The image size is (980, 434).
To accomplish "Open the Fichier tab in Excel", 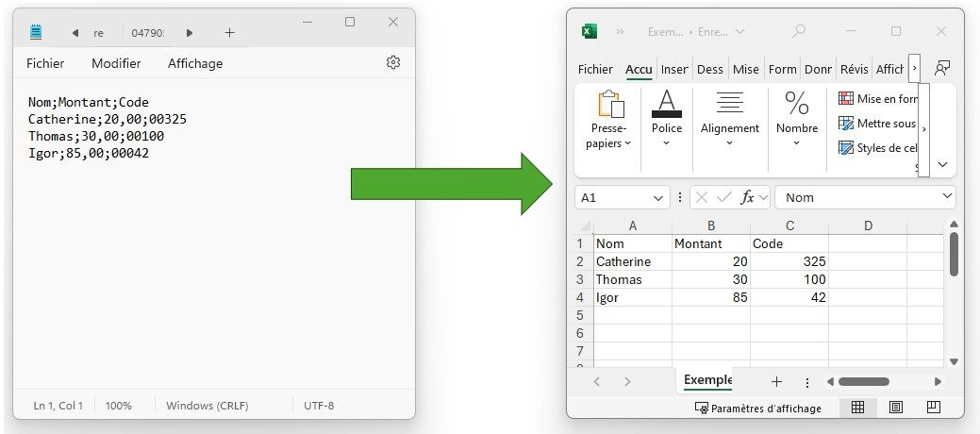I will [595, 69].
